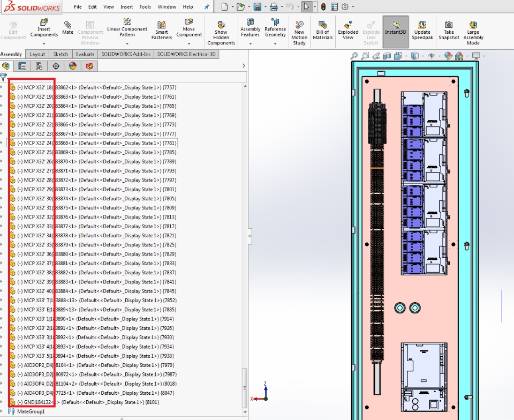Expand the MCP X32' 24 tree node
This screenshot has width=514, height=420.
pyautogui.click(x=2, y=143)
